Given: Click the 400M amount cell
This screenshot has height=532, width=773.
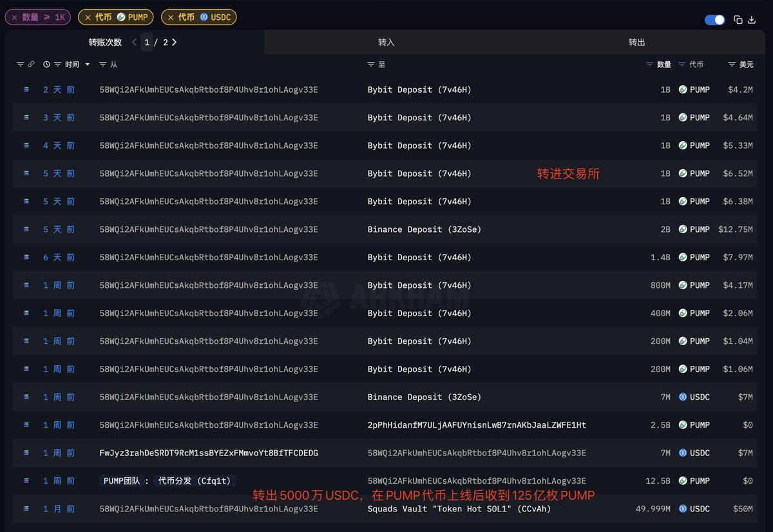Looking at the screenshot, I should (660, 313).
